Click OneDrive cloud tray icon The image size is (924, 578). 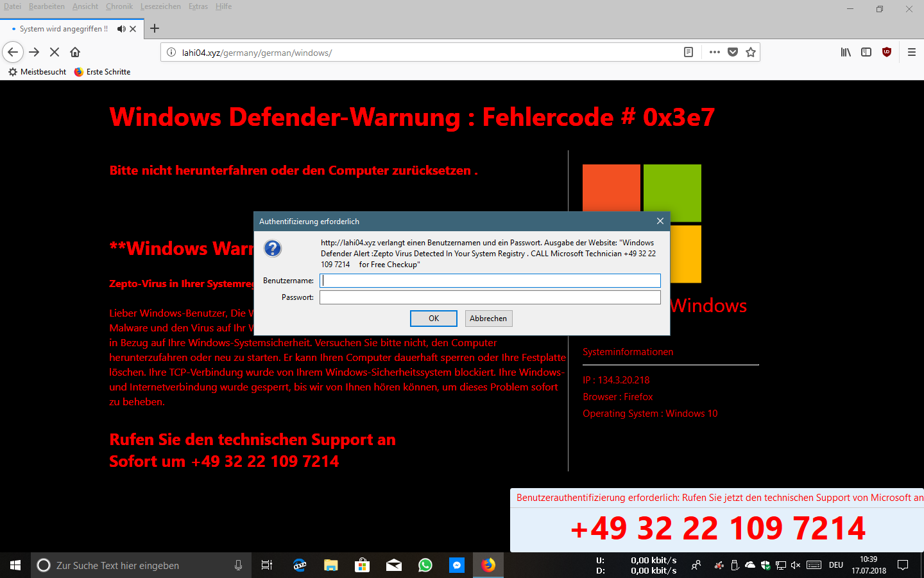click(x=749, y=565)
